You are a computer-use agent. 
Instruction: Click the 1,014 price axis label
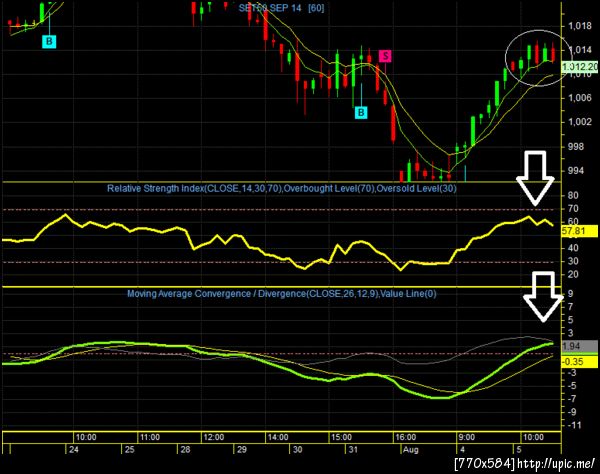pos(580,50)
